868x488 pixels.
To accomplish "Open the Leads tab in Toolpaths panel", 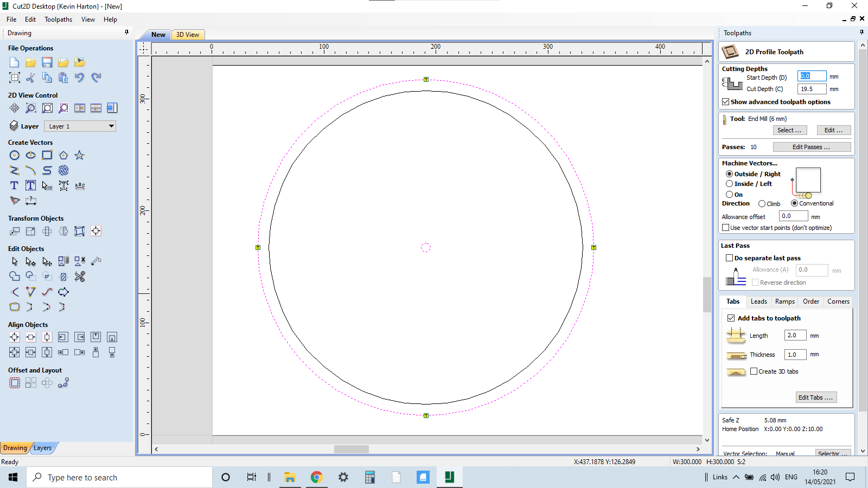I will pos(758,301).
